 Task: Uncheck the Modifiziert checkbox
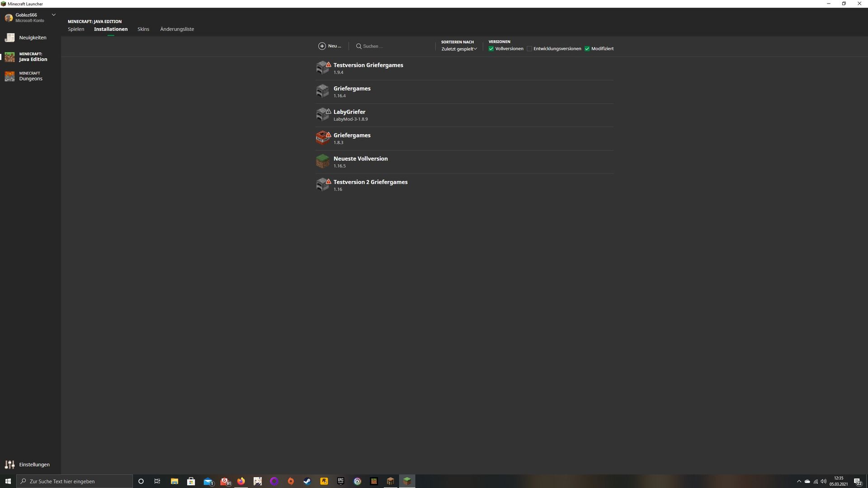587,49
